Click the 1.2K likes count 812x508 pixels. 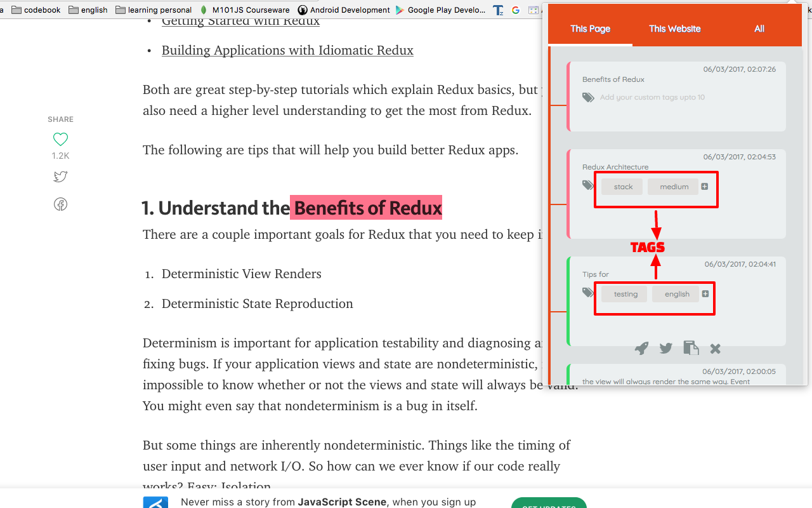[60, 156]
